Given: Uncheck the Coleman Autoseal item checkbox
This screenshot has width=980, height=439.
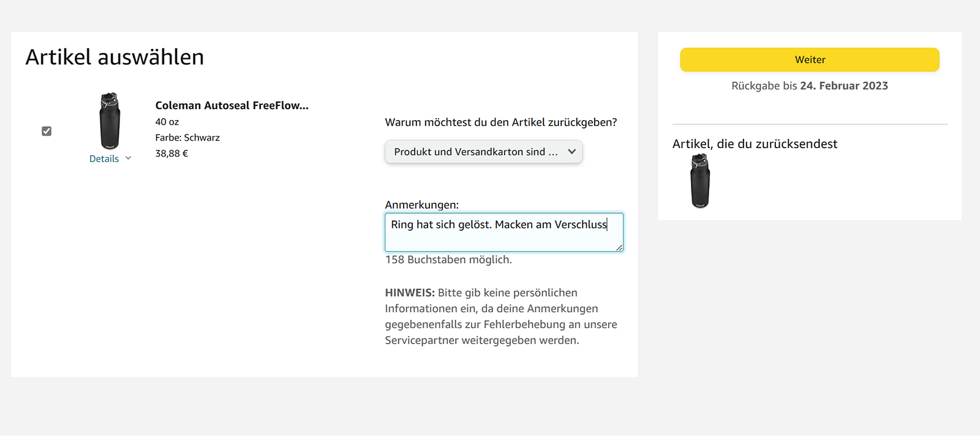Looking at the screenshot, I should [47, 131].
